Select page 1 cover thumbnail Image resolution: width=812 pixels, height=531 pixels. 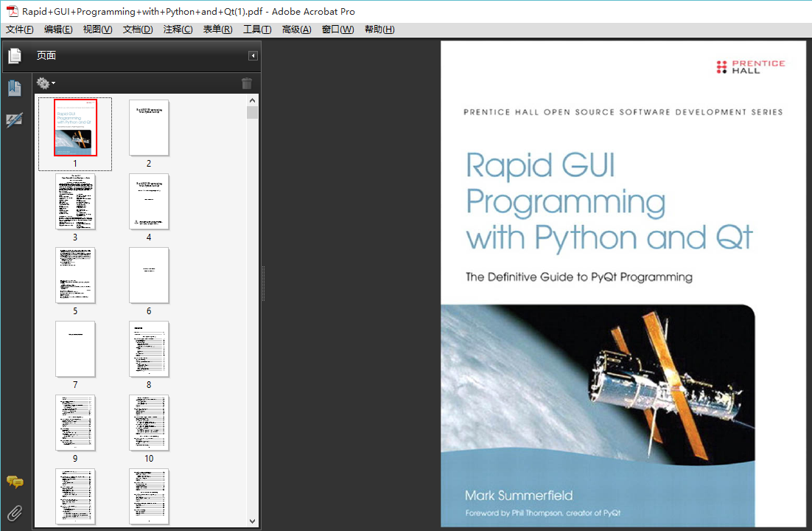click(x=76, y=128)
